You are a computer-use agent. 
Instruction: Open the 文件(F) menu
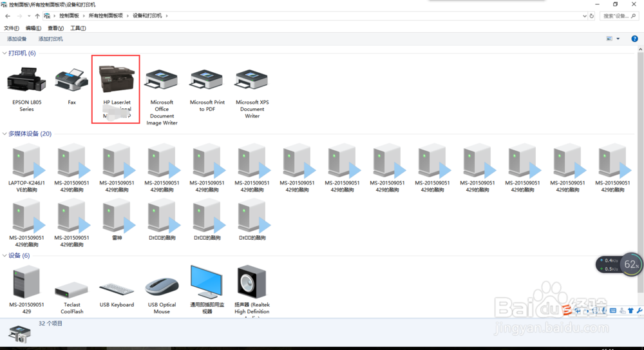click(12, 28)
